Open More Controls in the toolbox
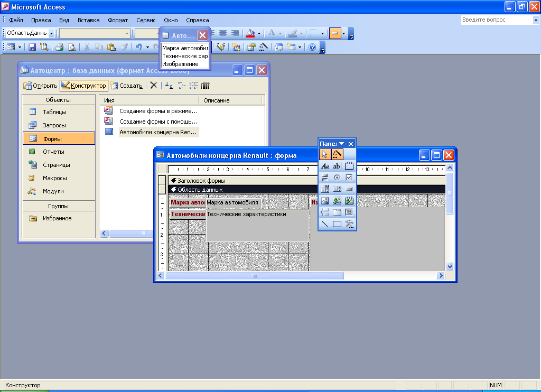 point(349,224)
